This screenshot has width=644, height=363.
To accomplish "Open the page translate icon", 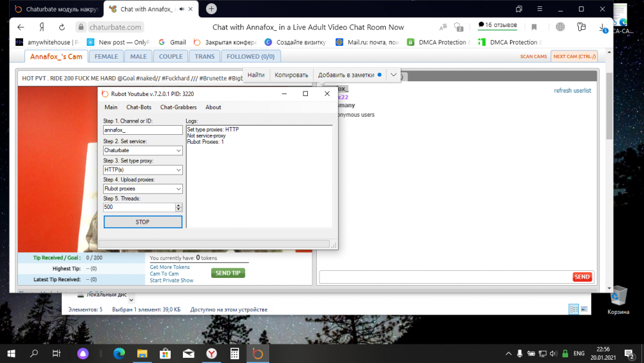I will click(443, 27).
